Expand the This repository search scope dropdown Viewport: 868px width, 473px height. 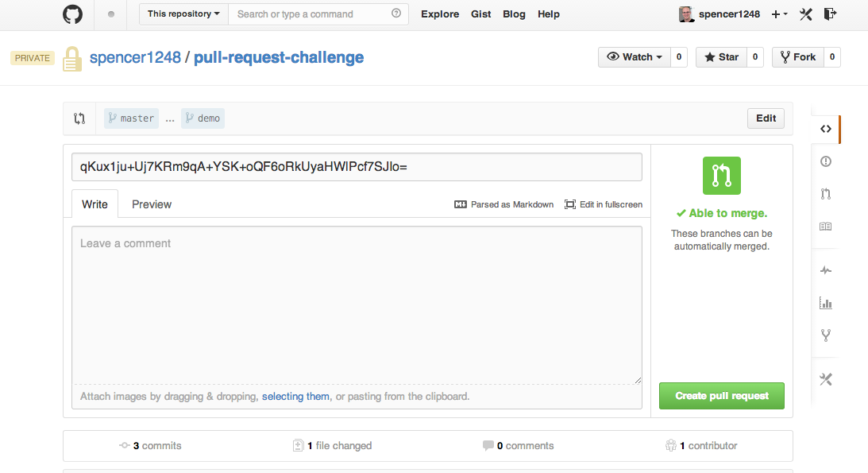[x=183, y=14]
